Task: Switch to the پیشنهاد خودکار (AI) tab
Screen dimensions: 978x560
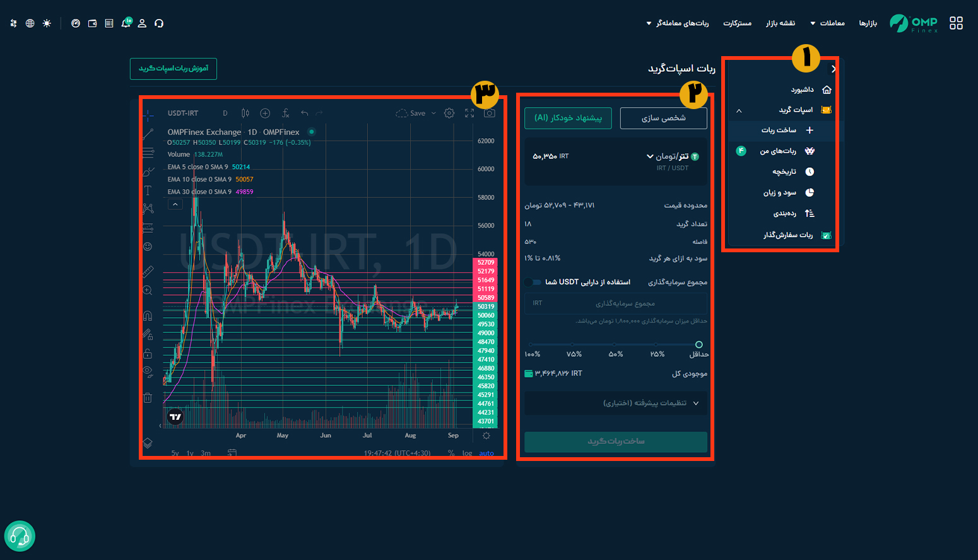Action: [568, 118]
